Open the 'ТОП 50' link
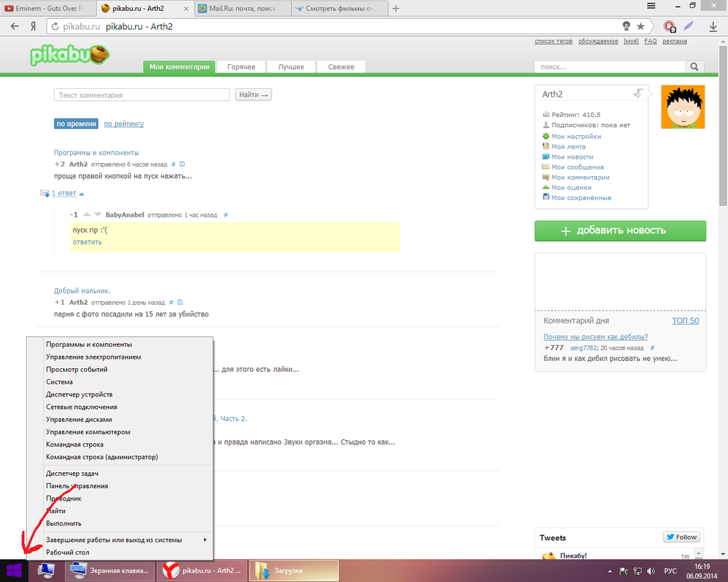 (684, 321)
